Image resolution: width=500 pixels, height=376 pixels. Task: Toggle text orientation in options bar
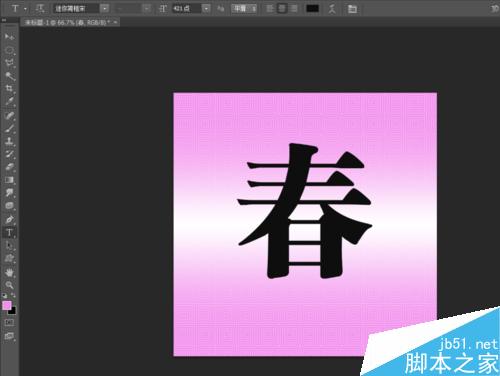[x=40, y=8]
